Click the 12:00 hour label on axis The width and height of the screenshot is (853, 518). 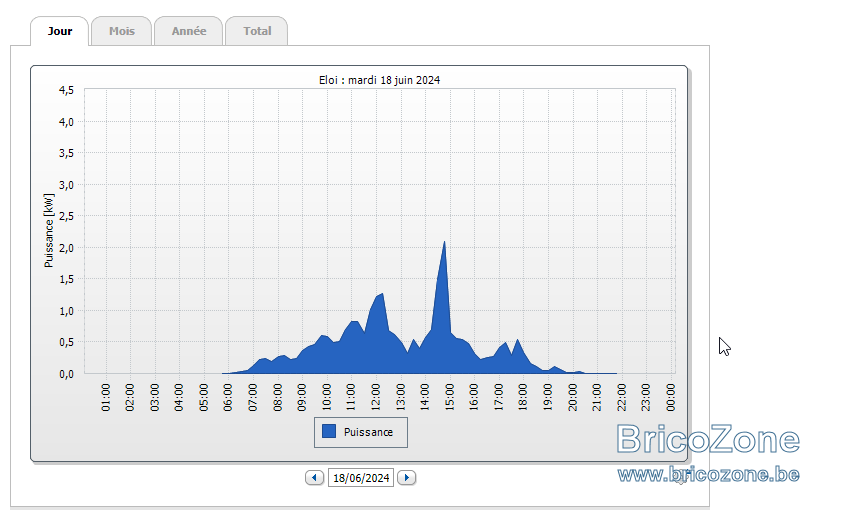375,397
